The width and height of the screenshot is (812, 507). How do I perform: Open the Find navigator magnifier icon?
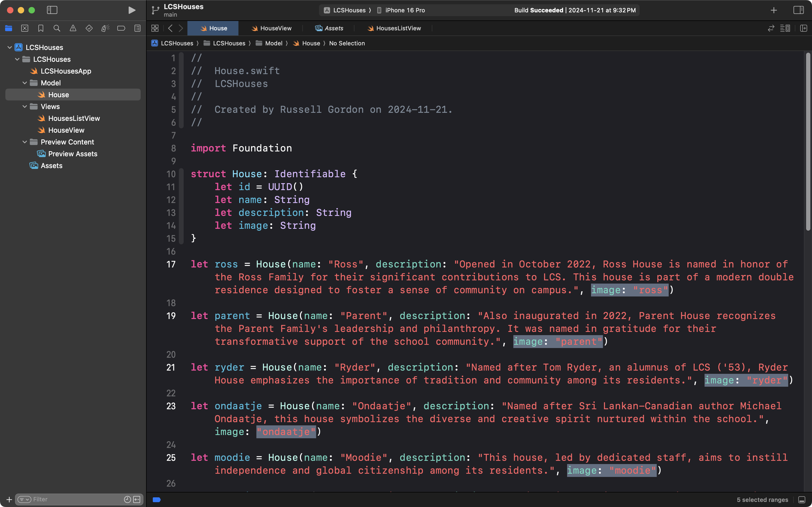click(x=57, y=28)
